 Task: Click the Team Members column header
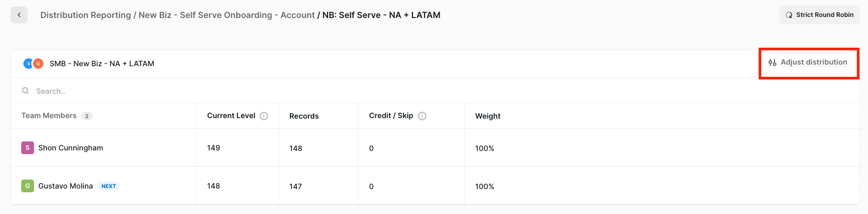(x=49, y=115)
